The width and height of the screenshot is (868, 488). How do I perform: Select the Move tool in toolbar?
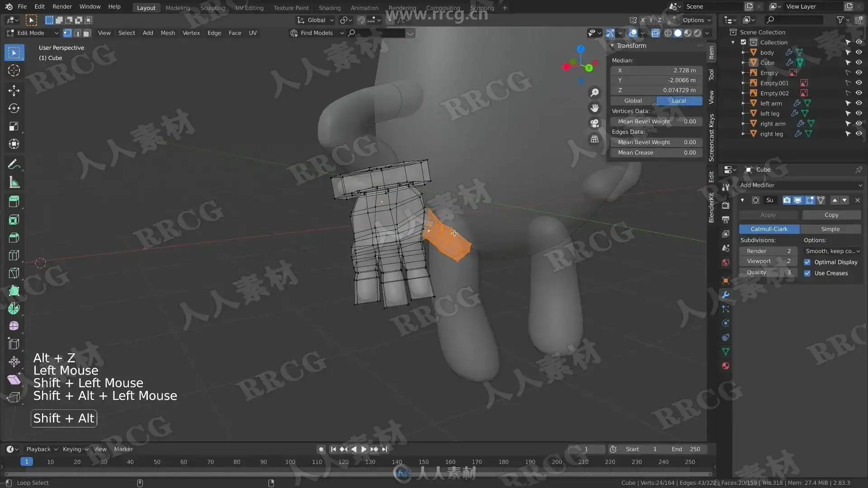[x=14, y=90]
